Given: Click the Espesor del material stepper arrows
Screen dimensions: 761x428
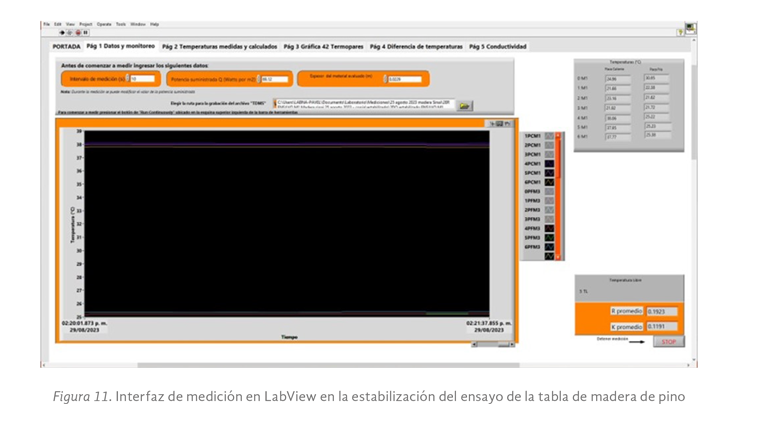Looking at the screenshot, I should click(x=385, y=79).
